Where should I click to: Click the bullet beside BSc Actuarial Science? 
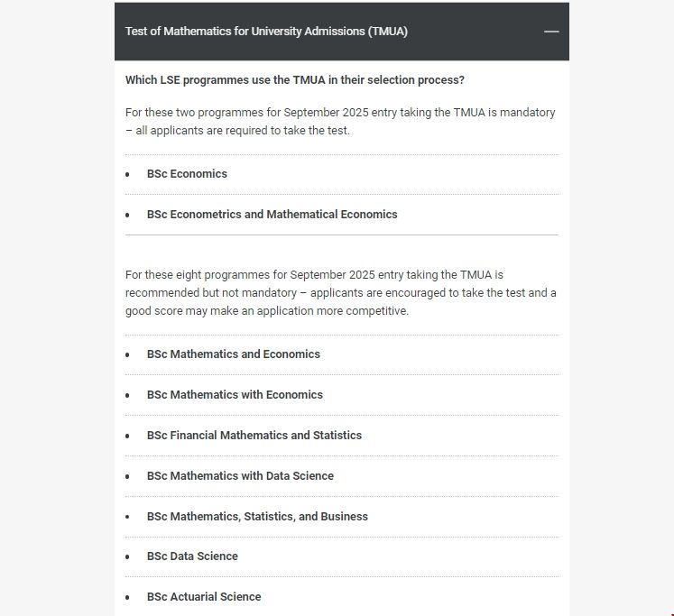coord(127,597)
